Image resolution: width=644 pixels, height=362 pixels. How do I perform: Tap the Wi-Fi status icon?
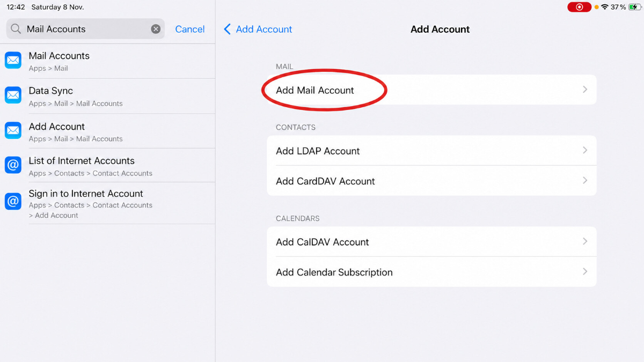click(605, 7)
